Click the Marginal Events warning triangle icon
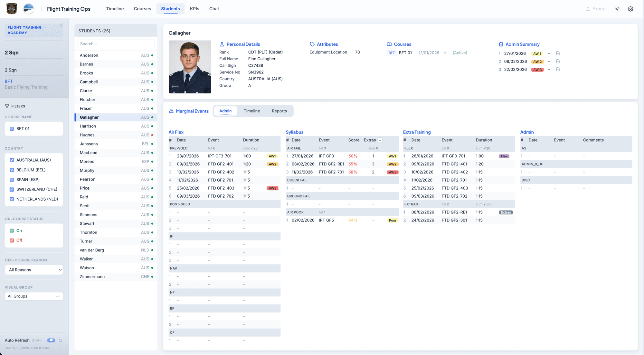The image size is (644, 355). click(171, 111)
